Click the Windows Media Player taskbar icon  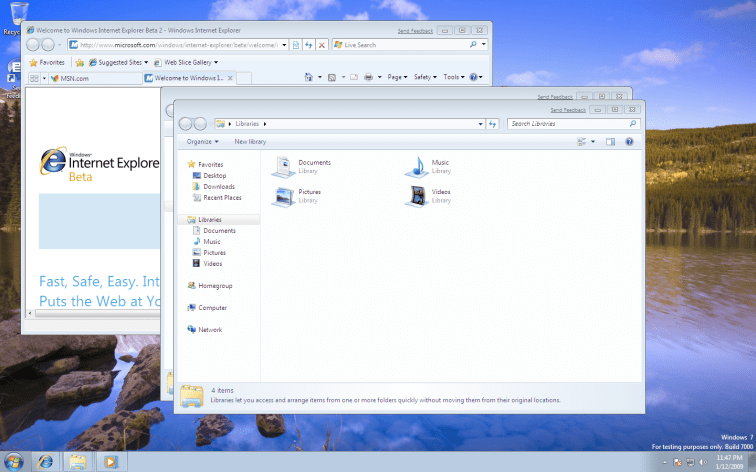pos(110,462)
